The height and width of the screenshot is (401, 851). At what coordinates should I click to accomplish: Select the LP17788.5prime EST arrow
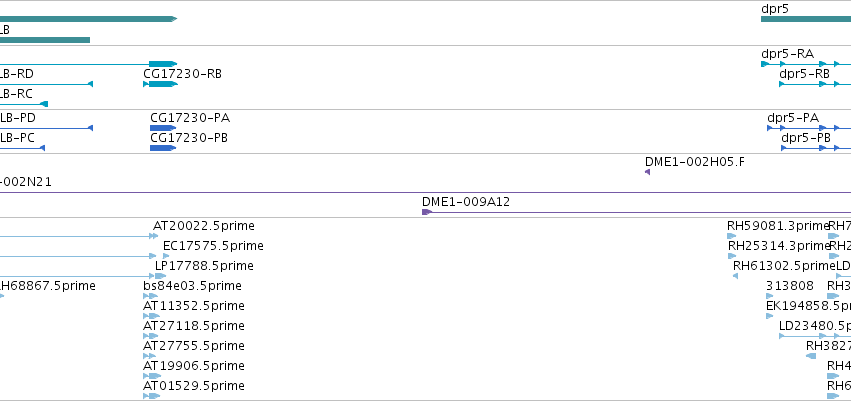(x=160, y=276)
